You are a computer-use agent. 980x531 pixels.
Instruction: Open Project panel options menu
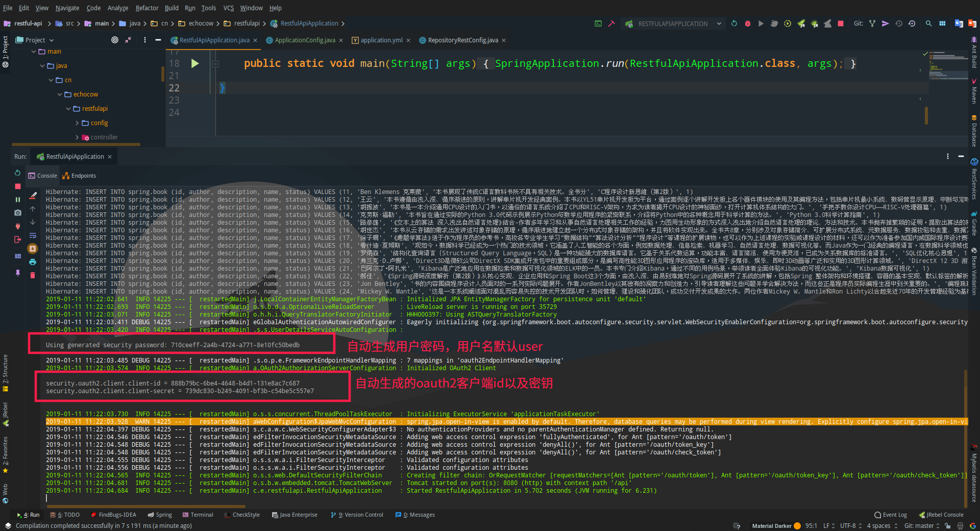click(145, 40)
